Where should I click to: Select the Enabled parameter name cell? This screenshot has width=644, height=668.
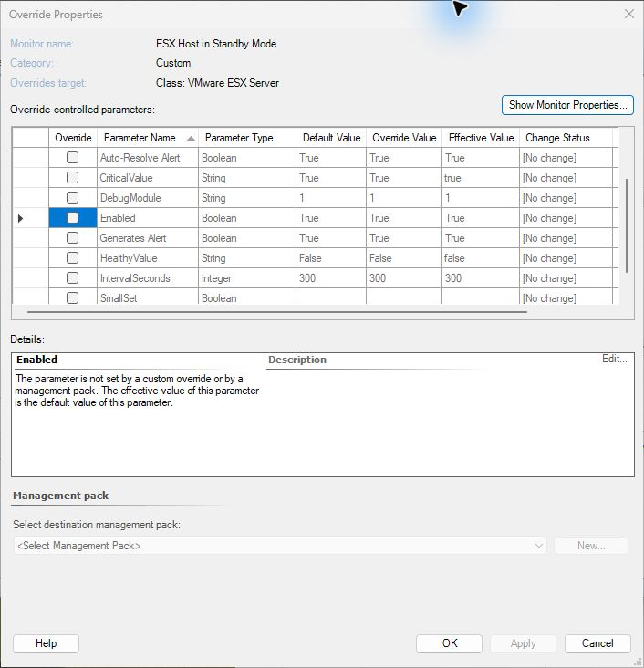[x=148, y=218]
